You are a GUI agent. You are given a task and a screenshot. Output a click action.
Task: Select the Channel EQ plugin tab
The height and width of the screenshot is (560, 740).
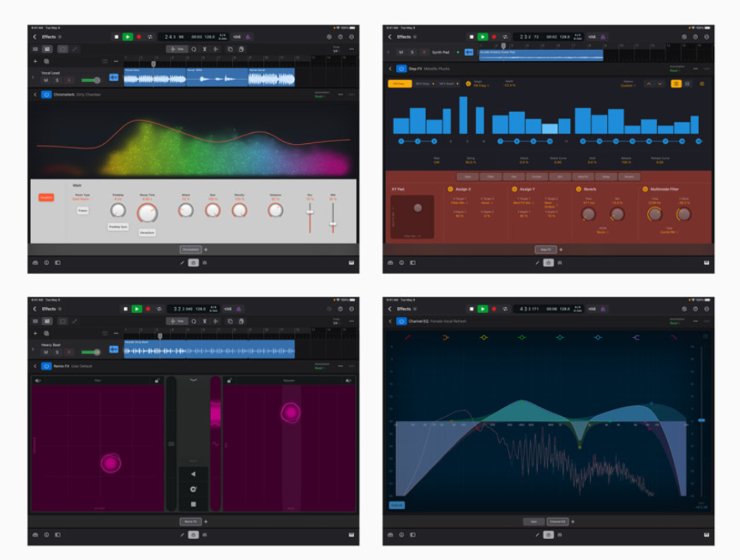click(557, 522)
